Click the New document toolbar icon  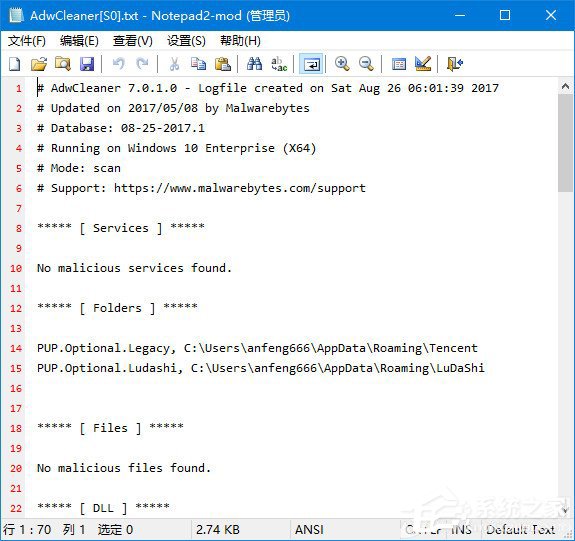pyautogui.click(x=15, y=64)
